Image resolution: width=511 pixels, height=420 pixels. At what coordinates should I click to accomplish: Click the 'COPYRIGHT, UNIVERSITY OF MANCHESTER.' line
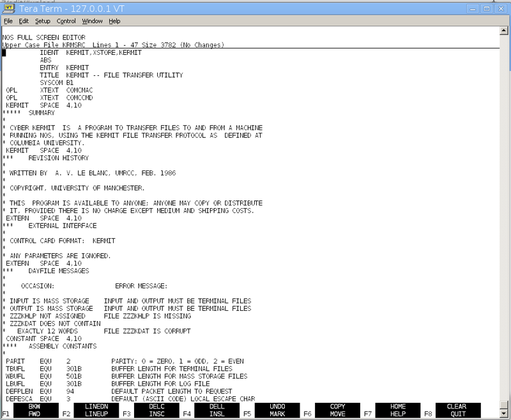[73, 188]
